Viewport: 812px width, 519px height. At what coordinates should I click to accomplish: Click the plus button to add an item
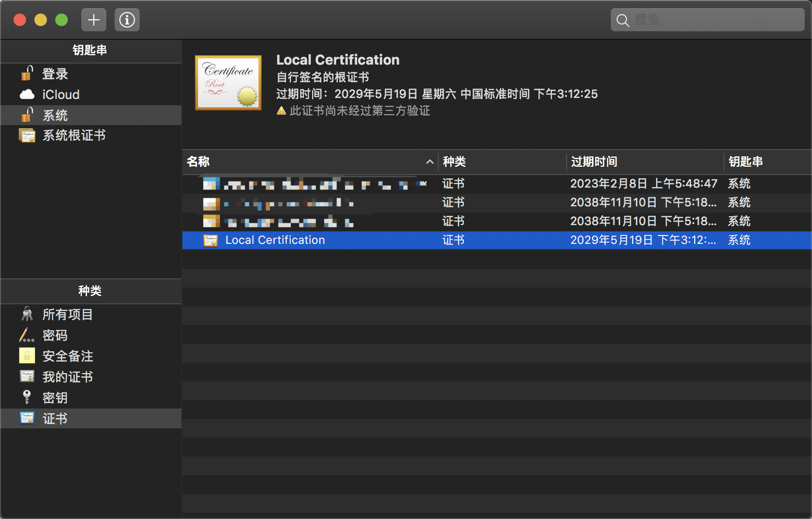[94, 20]
